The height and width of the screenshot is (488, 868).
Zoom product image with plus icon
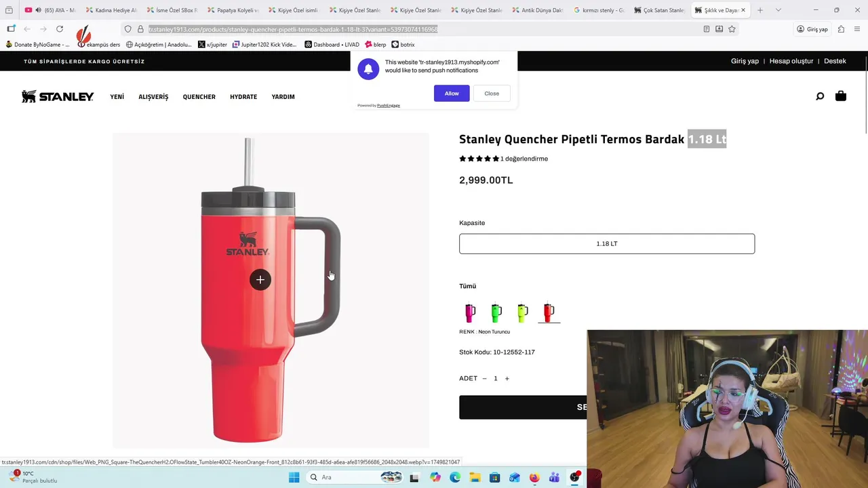(x=260, y=280)
